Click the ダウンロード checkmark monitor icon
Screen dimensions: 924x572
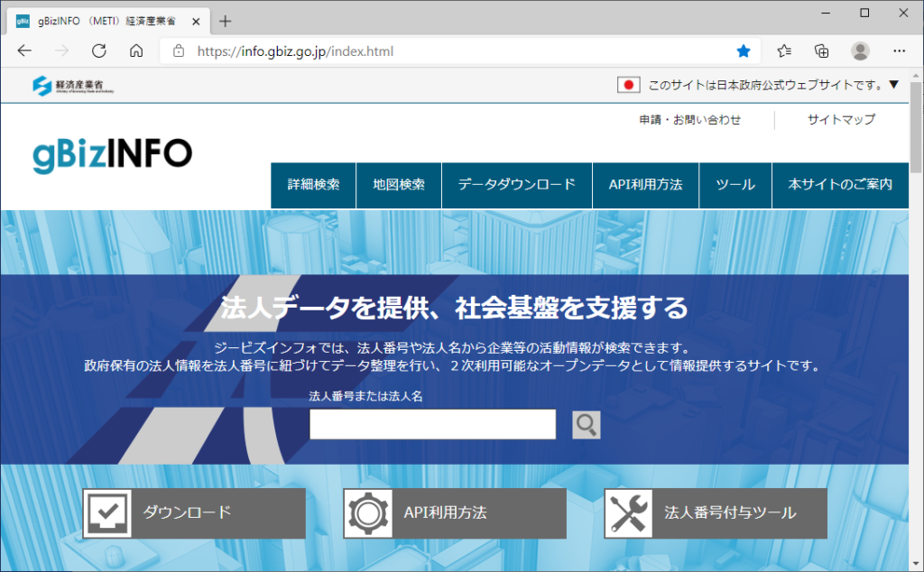pos(107,513)
